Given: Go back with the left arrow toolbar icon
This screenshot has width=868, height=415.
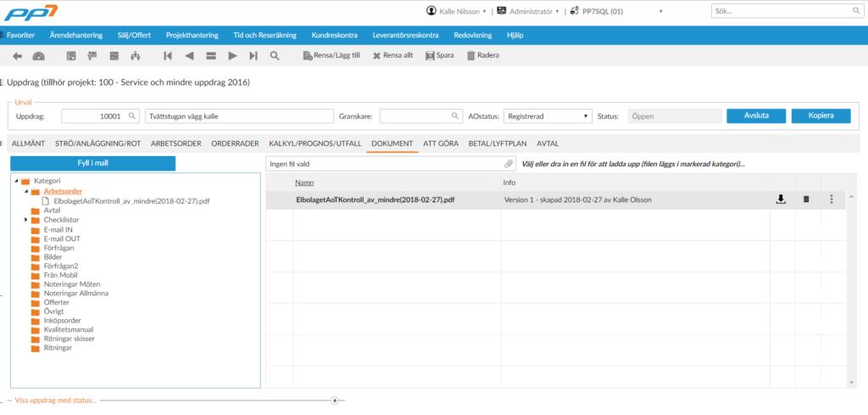Looking at the screenshot, I should (17, 55).
